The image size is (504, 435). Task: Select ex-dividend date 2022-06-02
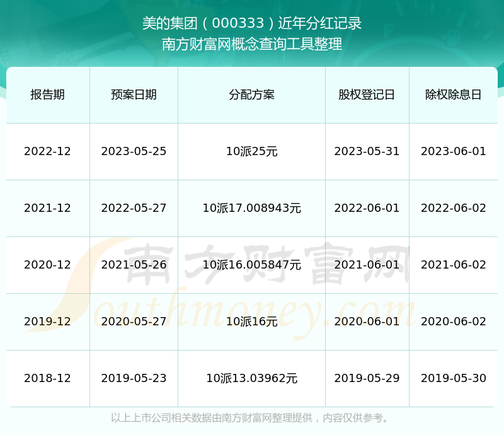453,208
